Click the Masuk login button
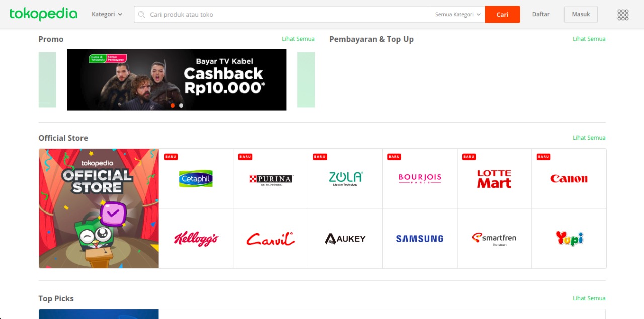The image size is (644, 319). point(581,14)
